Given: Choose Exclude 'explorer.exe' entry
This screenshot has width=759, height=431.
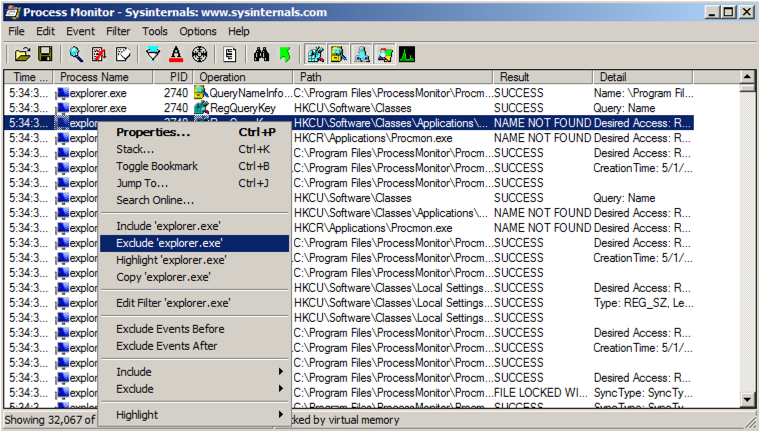Looking at the screenshot, I should point(195,243).
